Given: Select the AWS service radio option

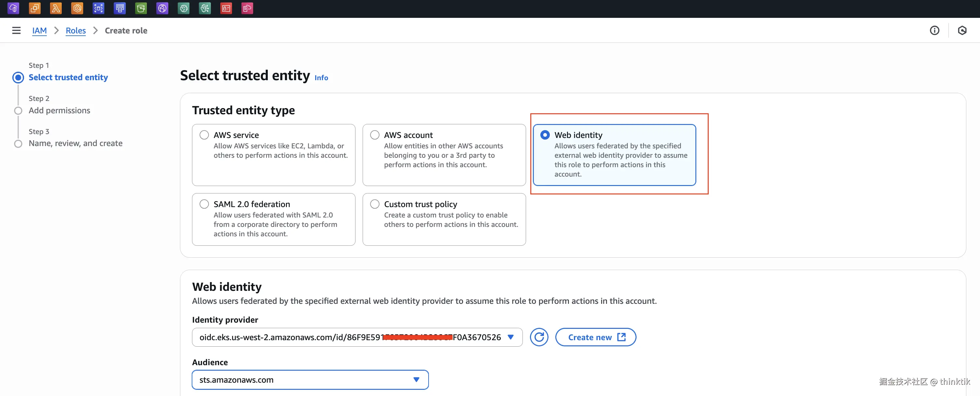Looking at the screenshot, I should click(204, 135).
